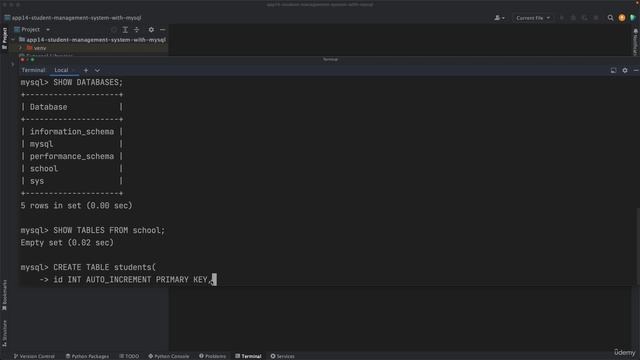Open the Current File run configuration dropdown
The image size is (640, 360).
click(x=533, y=18)
